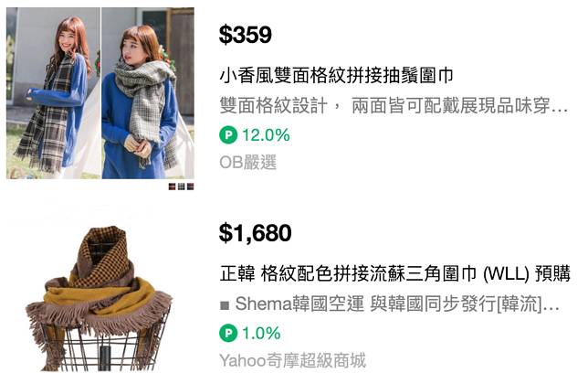
Task: Click the green P points icon beside 12.0%
Action: 228,135
